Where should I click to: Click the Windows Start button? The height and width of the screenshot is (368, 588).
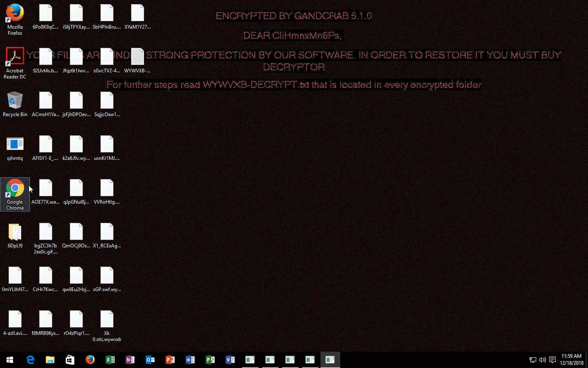click(x=10, y=360)
